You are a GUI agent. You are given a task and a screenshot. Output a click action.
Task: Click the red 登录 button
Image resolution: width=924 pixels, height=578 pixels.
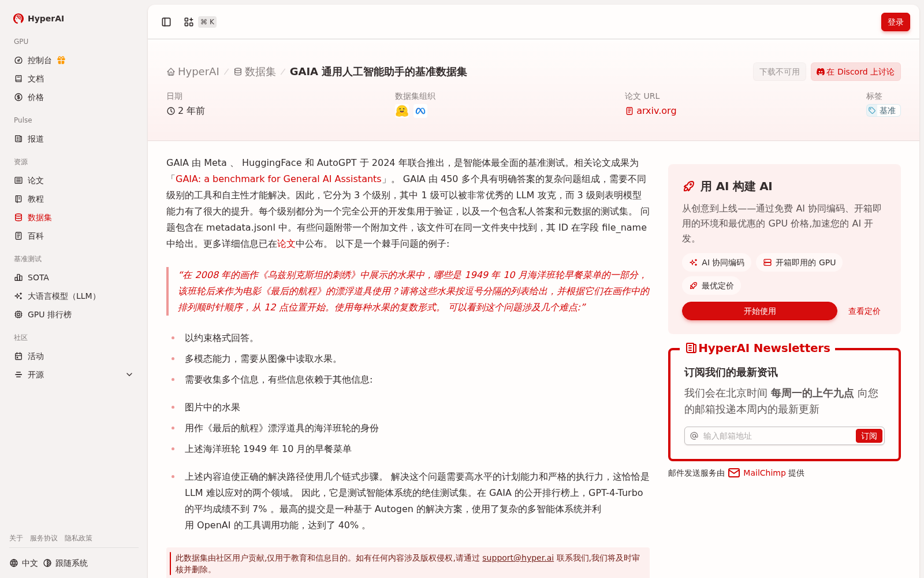pyautogui.click(x=896, y=22)
